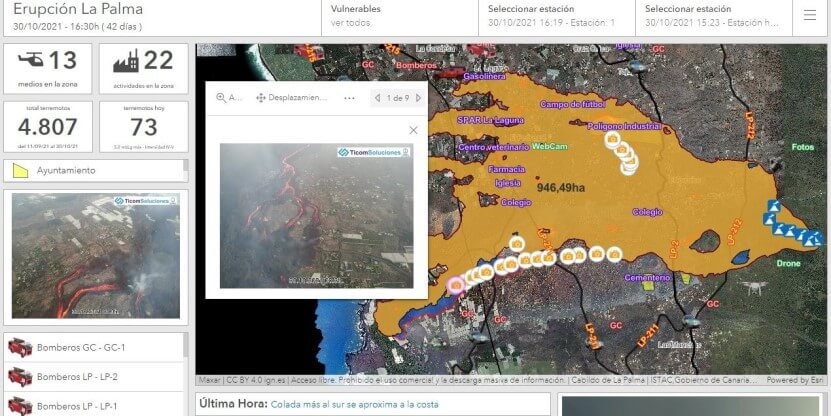Open the hamburger menu in the header
Viewport: 831px width, 416px height.
coord(809,16)
